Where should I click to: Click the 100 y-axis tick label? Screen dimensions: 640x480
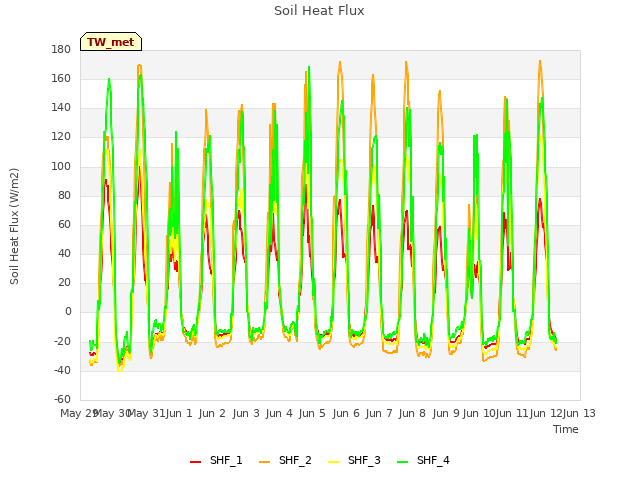[x=61, y=166]
